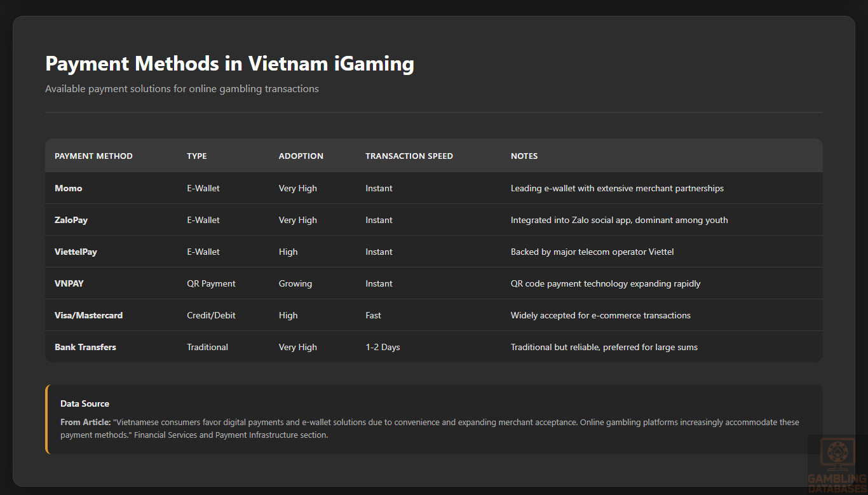This screenshot has height=495, width=868.
Task: Click the Momo notes about merchant partnerships
Action: 617,189
